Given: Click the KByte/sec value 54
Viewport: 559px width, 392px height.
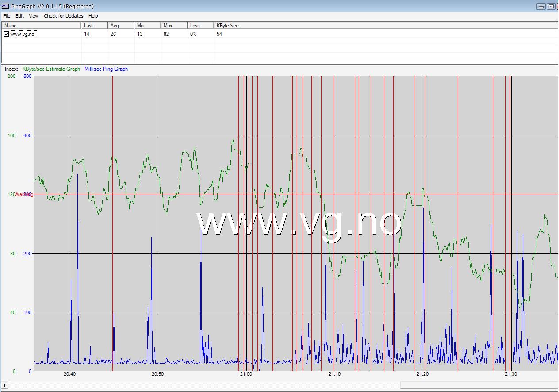Looking at the screenshot, I should (x=219, y=34).
